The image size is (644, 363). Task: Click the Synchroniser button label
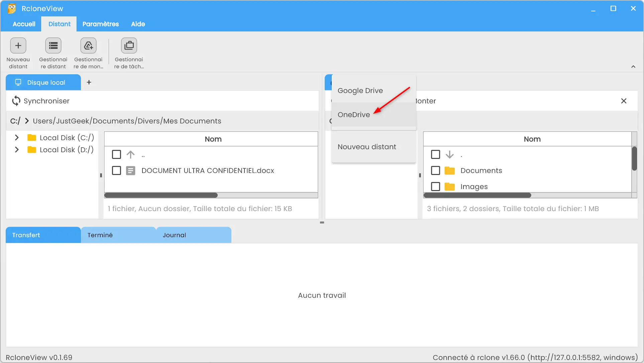(x=46, y=101)
